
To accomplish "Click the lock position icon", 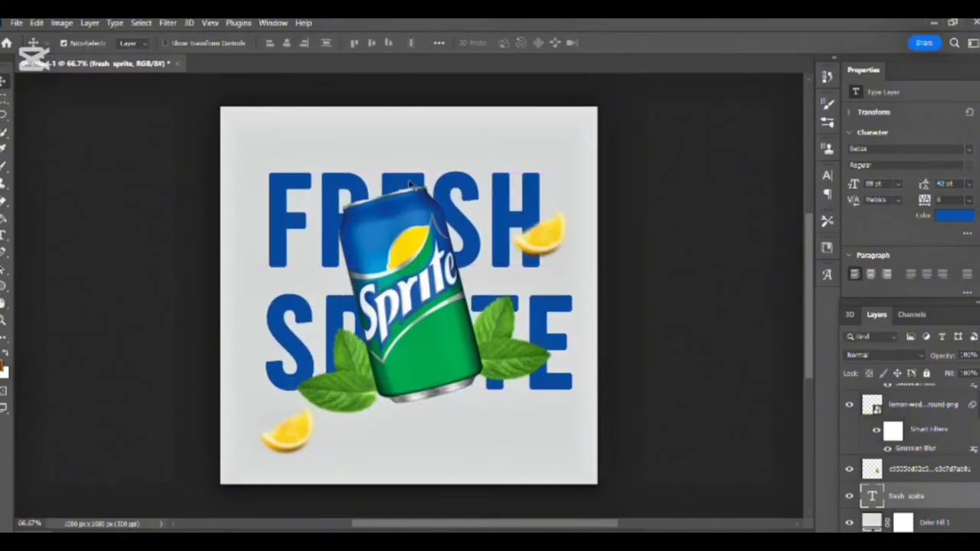I will [x=897, y=373].
